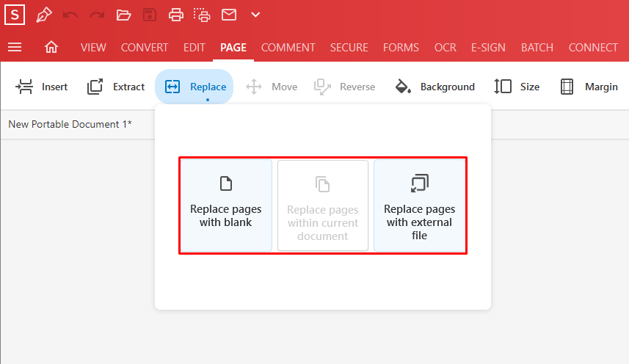Switch to the VIEW tab
The image size is (629, 364).
pos(93,47)
